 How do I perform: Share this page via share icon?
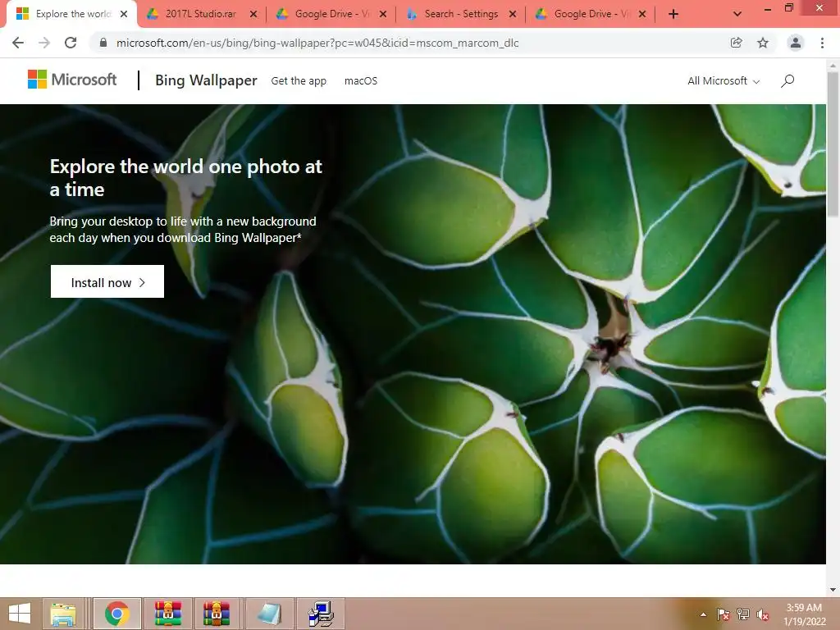(x=736, y=43)
